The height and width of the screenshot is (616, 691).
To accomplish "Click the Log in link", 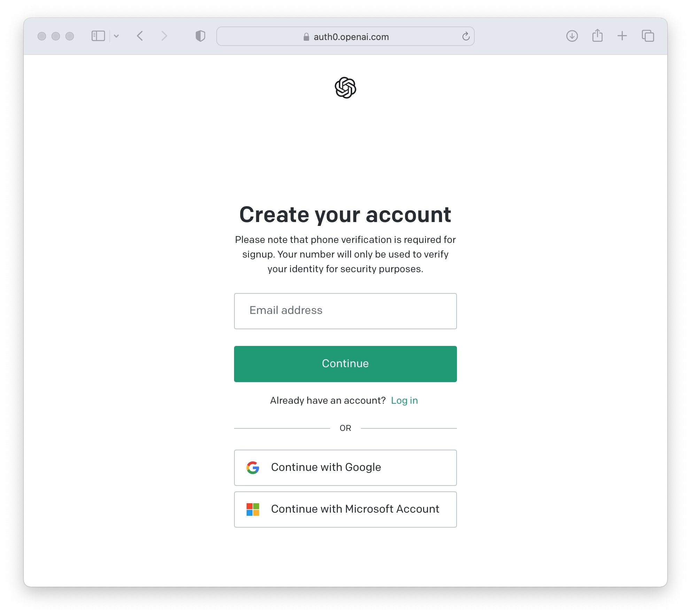I will coord(405,400).
